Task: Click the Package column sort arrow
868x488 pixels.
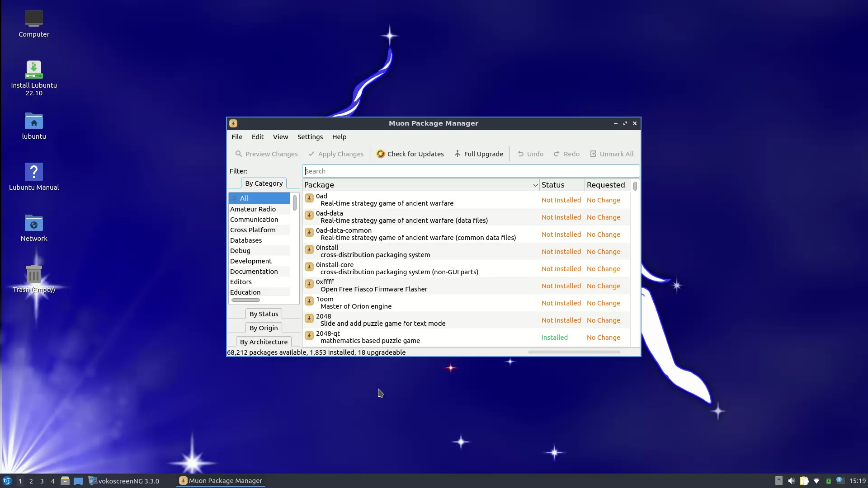Action: coord(535,185)
